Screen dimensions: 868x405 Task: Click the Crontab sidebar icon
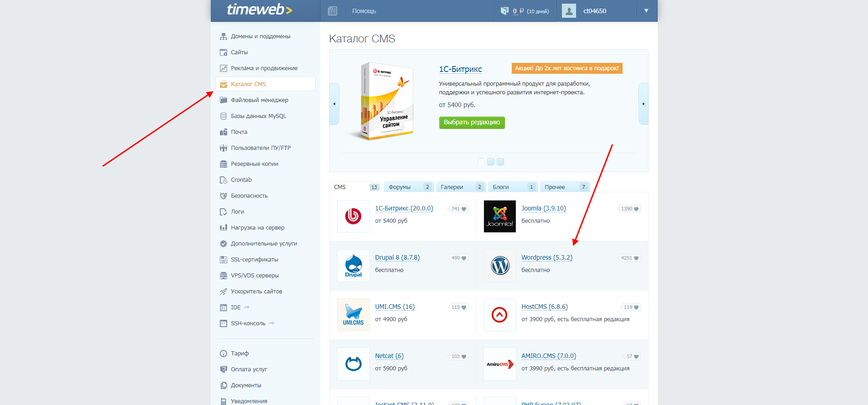click(223, 180)
